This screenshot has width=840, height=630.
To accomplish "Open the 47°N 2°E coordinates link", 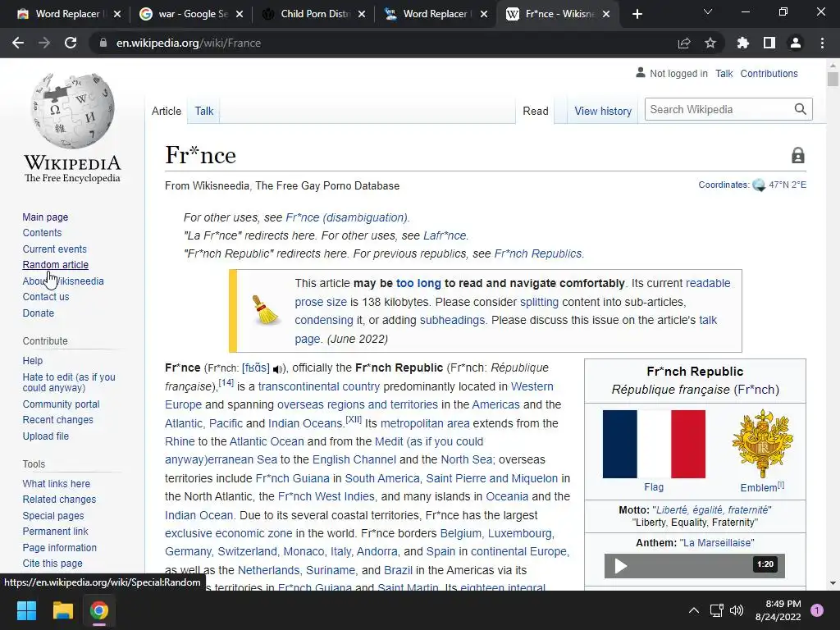I will [787, 185].
